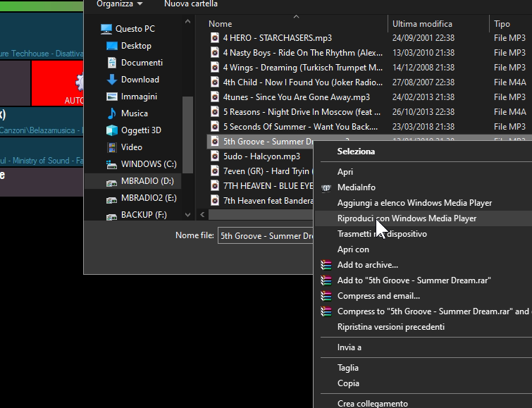Click Compress and email in context menu
Screen dimensions: 532x408
378,296
